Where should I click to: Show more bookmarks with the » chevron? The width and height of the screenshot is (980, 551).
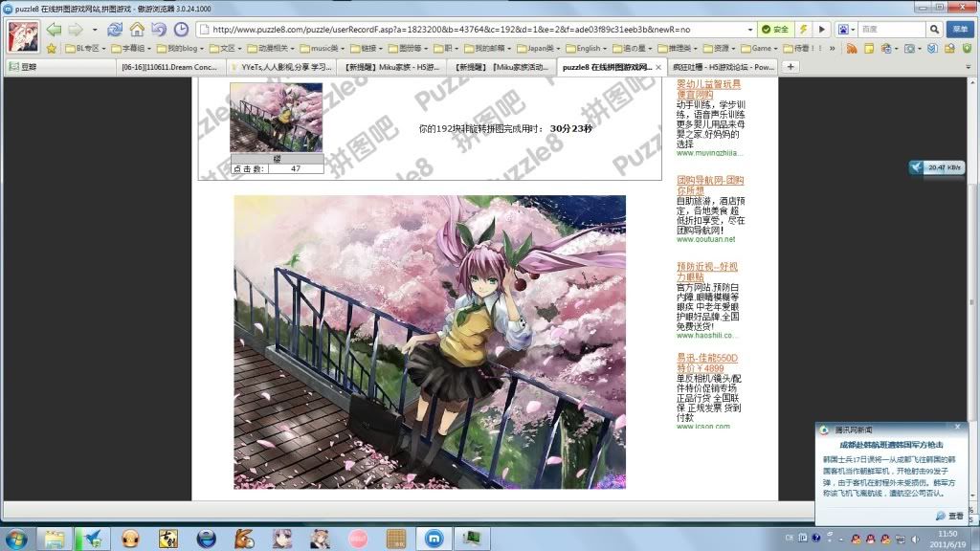[x=832, y=48]
